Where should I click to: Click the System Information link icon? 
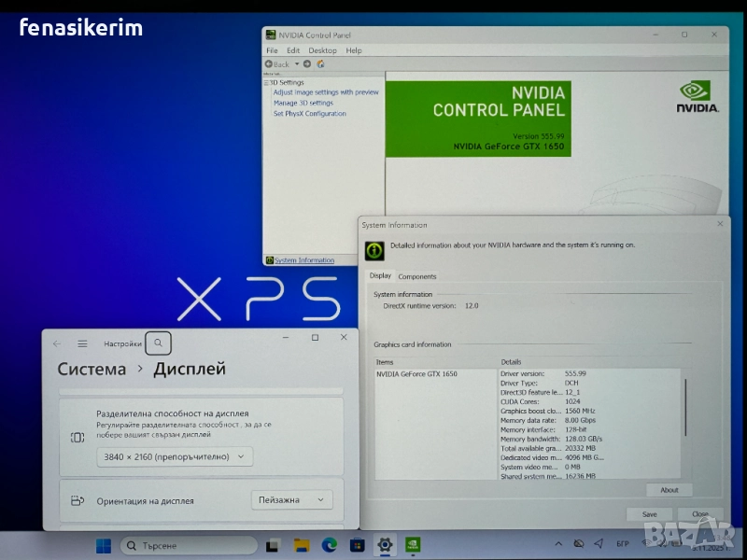coord(270,260)
